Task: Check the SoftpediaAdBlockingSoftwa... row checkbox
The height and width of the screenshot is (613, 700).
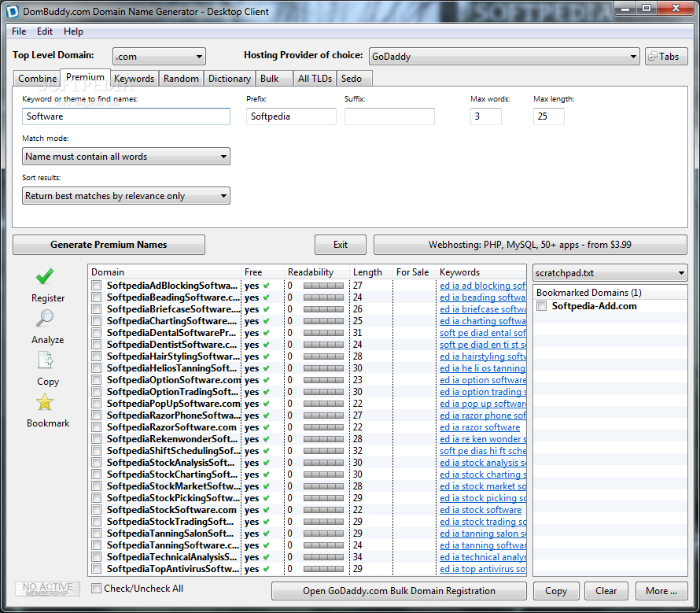Action: point(96,286)
